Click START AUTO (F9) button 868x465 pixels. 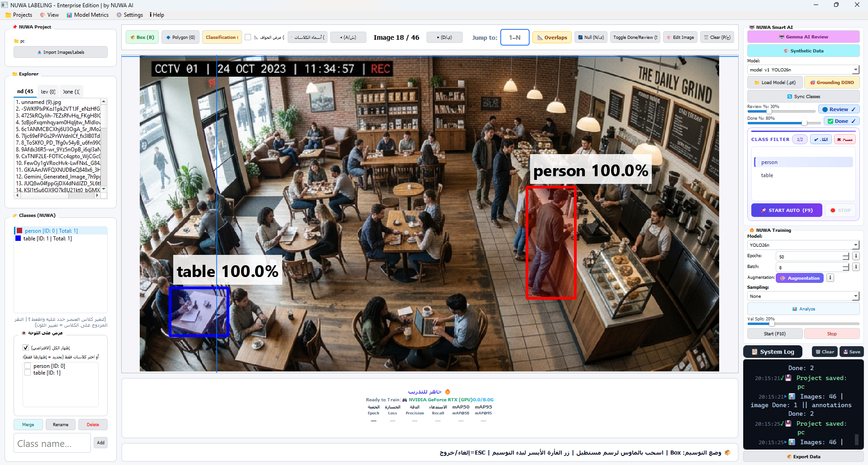[787, 211]
